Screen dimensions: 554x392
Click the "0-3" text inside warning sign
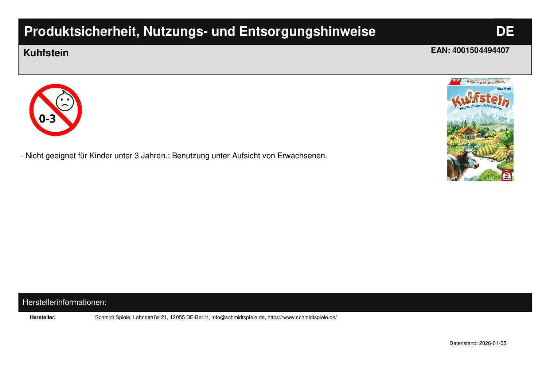point(47,119)
